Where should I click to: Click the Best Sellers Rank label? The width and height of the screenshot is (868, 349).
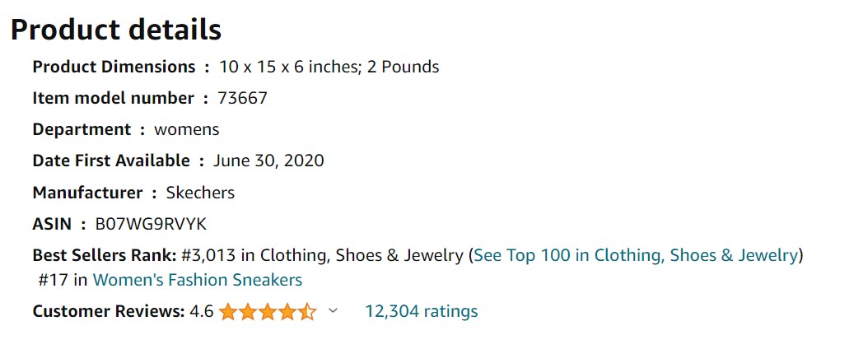coord(104,255)
